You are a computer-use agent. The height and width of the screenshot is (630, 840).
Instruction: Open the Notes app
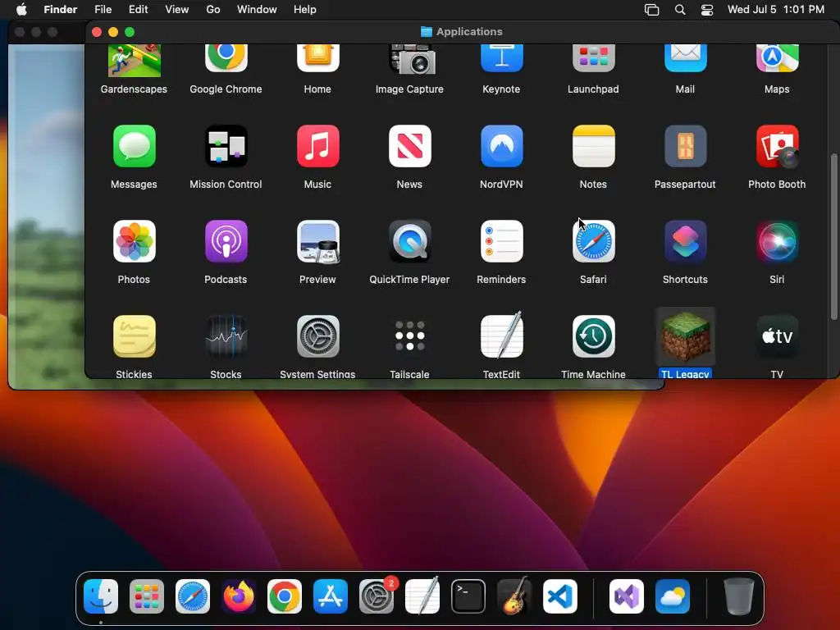pyautogui.click(x=593, y=146)
